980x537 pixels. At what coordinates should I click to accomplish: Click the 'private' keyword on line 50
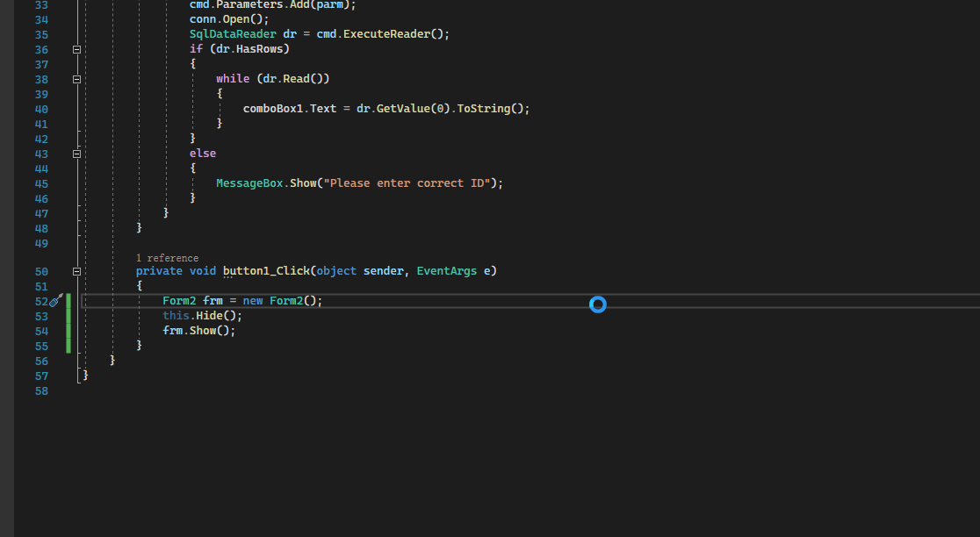pos(159,271)
